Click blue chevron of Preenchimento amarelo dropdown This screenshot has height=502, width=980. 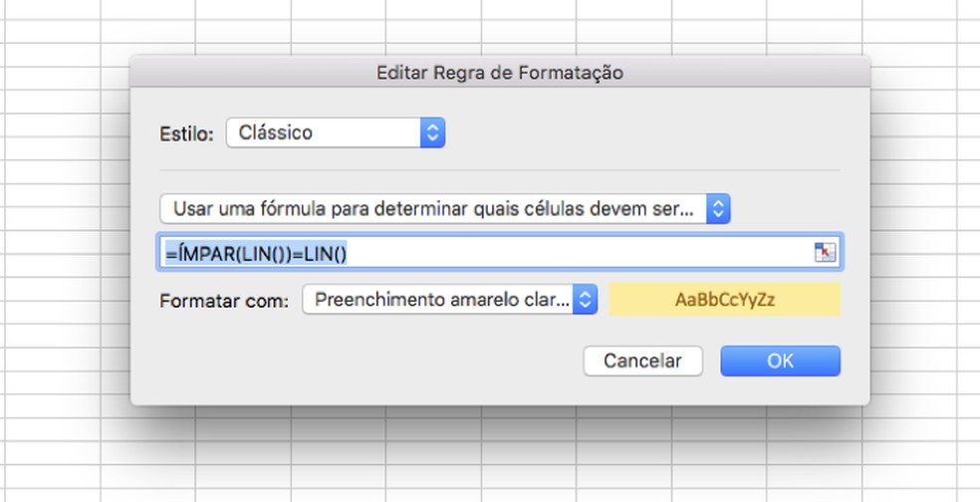click(x=586, y=300)
